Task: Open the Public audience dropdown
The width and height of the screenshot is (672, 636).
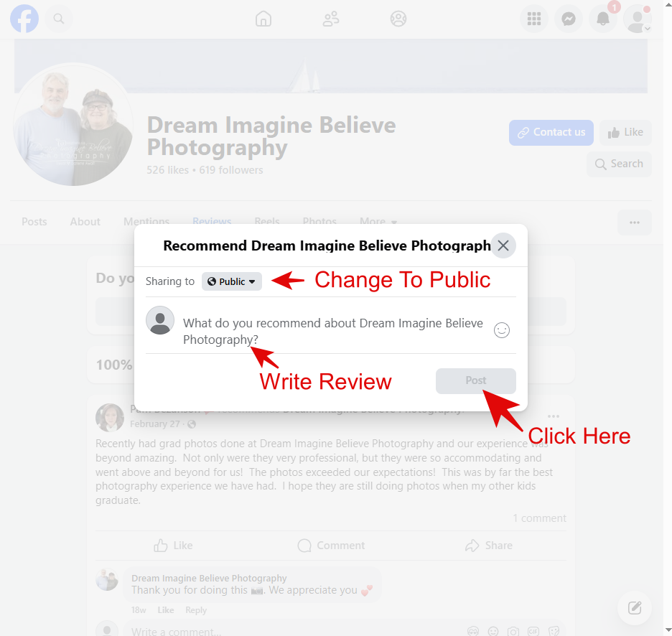Action: (232, 281)
